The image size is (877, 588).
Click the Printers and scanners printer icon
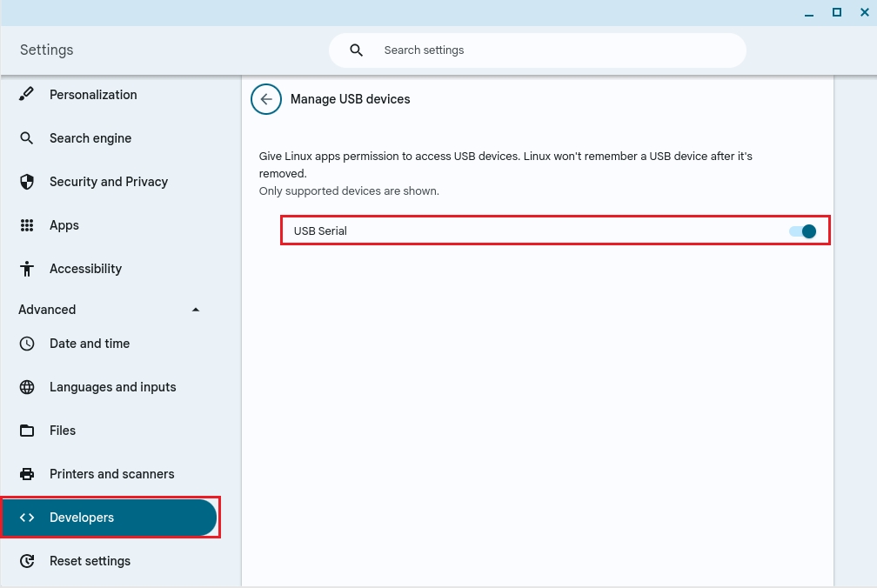27,474
